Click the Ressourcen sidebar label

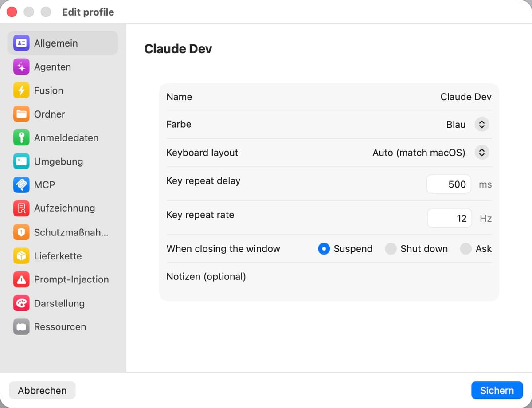(x=60, y=327)
